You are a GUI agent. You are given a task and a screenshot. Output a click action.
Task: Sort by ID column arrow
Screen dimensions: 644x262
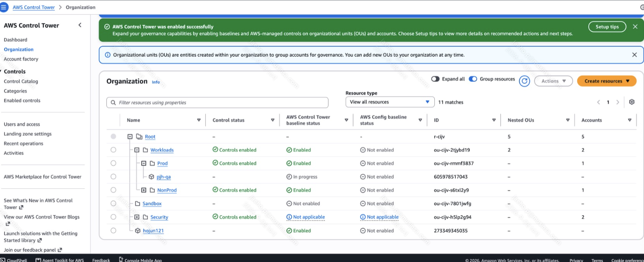click(494, 120)
